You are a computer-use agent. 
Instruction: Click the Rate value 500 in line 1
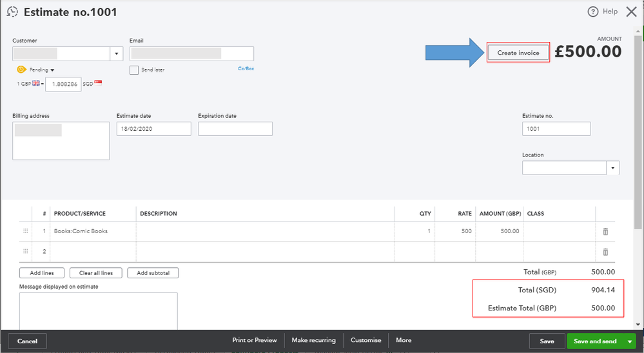pos(467,231)
